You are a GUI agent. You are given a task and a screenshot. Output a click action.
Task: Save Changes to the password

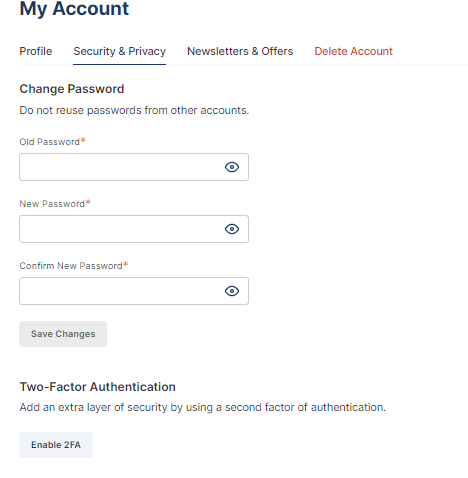[x=63, y=334]
